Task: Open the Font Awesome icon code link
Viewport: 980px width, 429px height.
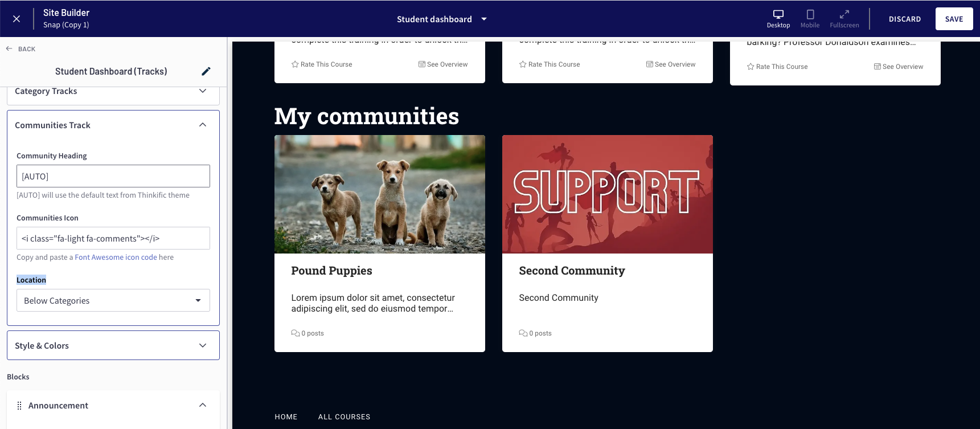Action: 116,258
